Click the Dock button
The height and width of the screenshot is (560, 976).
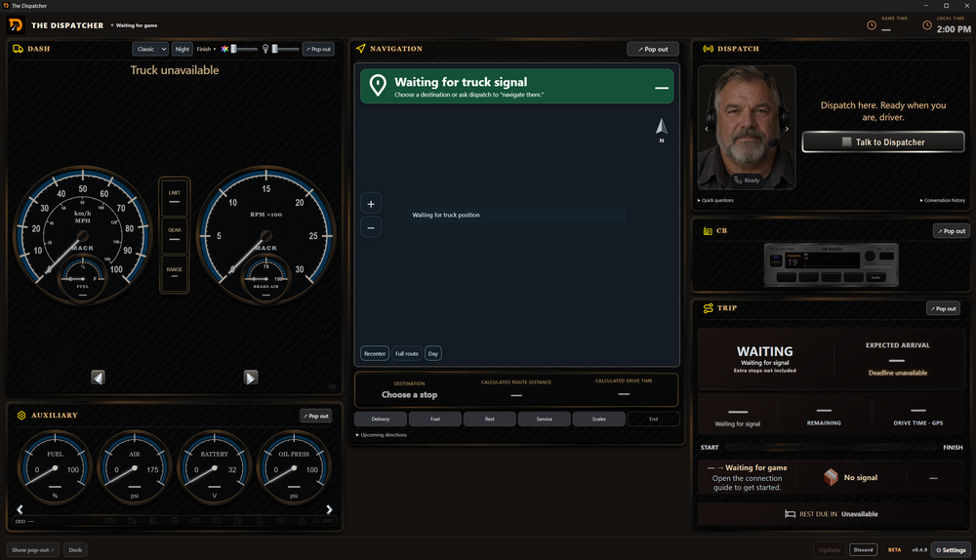(x=75, y=550)
